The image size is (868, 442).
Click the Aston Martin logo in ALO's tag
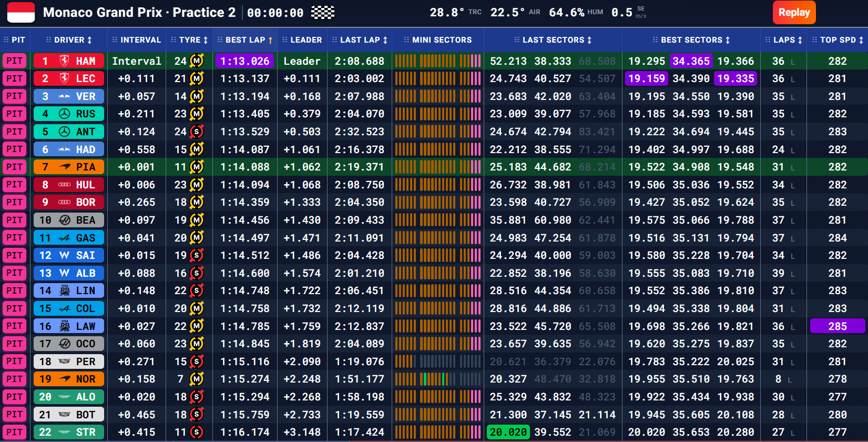[x=64, y=397]
